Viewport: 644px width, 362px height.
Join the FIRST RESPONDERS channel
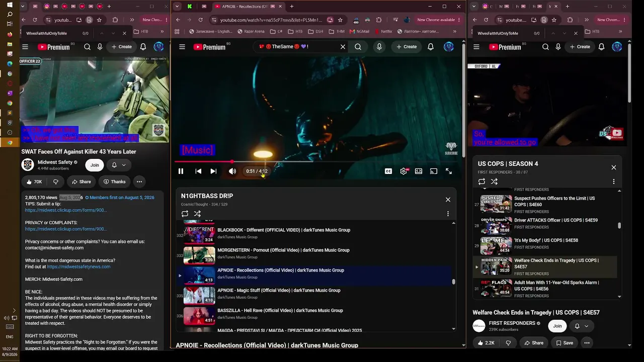pos(557,326)
